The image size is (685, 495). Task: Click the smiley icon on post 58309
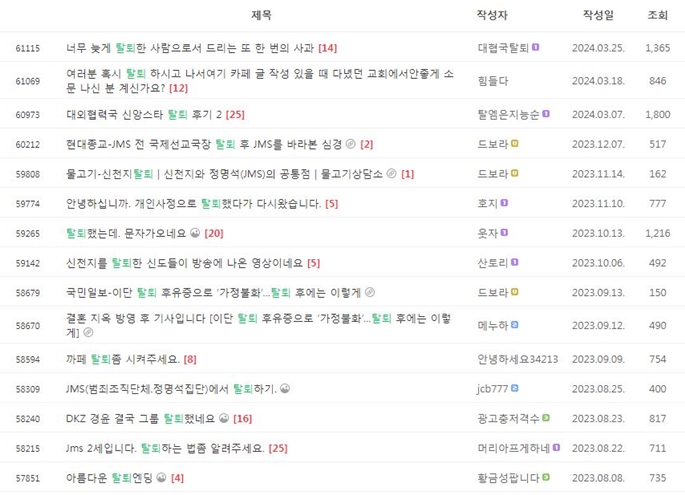pos(285,388)
